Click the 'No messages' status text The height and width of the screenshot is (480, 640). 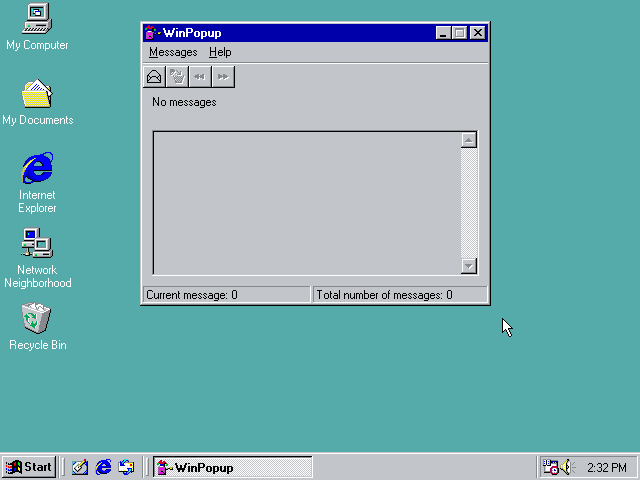(184, 102)
